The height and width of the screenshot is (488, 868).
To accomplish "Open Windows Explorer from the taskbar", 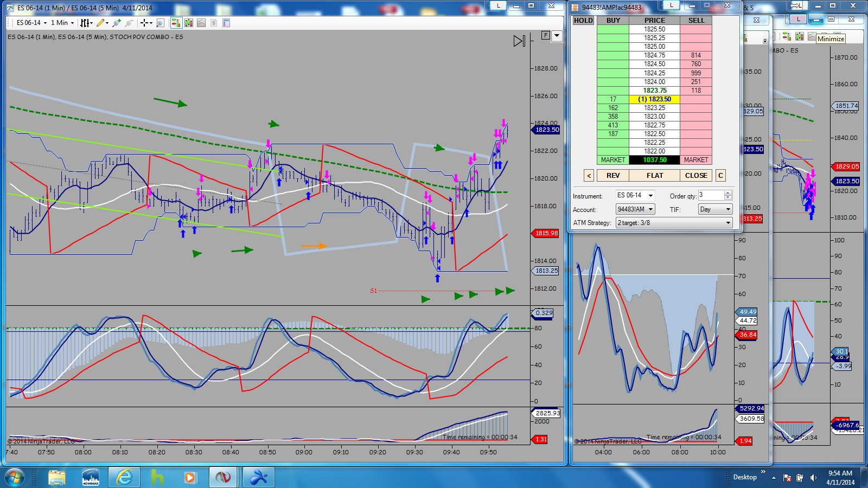I will [56, 477].
